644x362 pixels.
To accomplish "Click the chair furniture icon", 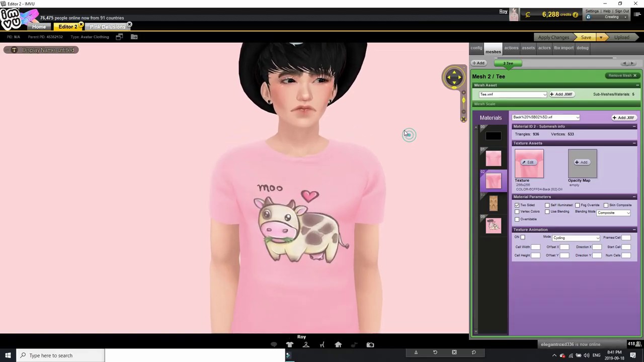I will [322, 345].
